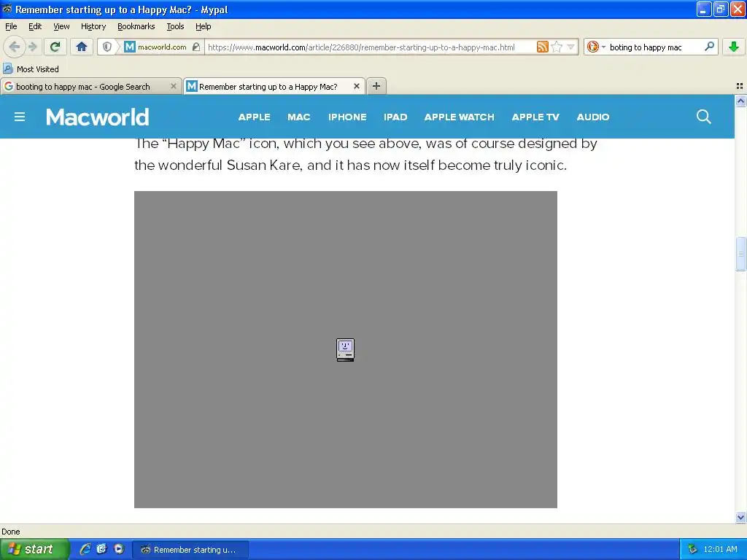
Task: Open the Macworld site search icon
Action: tap(704, 117)
